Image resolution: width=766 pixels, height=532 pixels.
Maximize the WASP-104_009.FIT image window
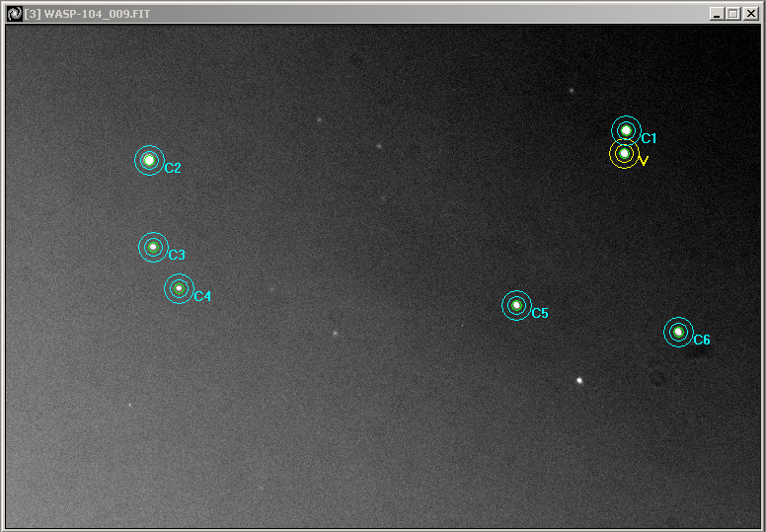pyautogui.click(x=732, y=14)
